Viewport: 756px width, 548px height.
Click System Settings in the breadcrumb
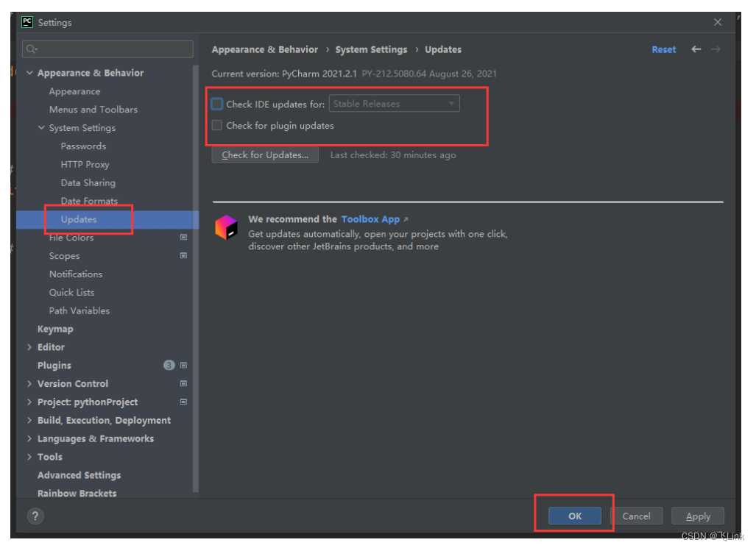(371, 49)
